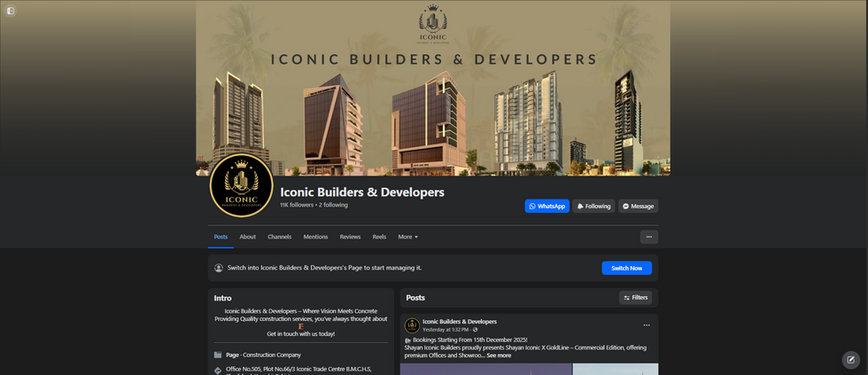This screenshot has height=375, width=868.
Task: Click the 'Intro' section heading
Action: click(x=222, y=298)
